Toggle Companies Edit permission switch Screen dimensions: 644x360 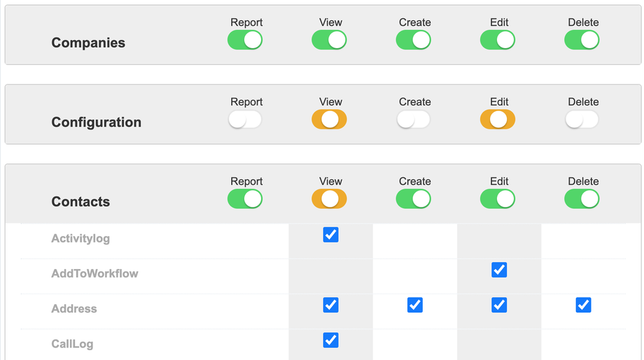(498, 40)
